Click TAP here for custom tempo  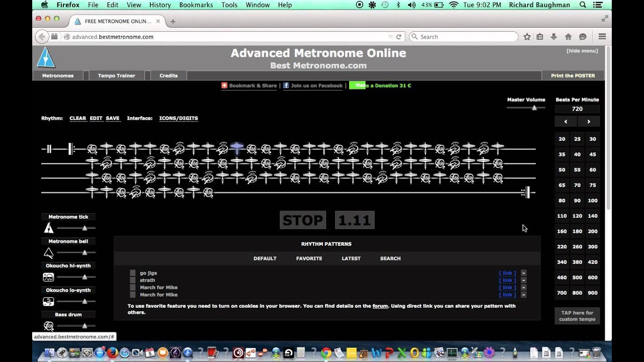pos(577,316)
